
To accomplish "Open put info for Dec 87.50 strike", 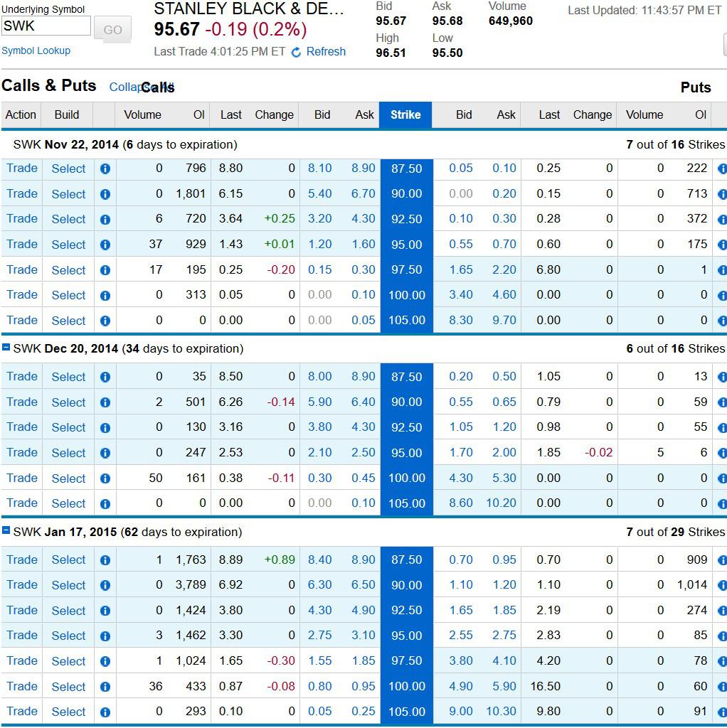I will (722, 377).
